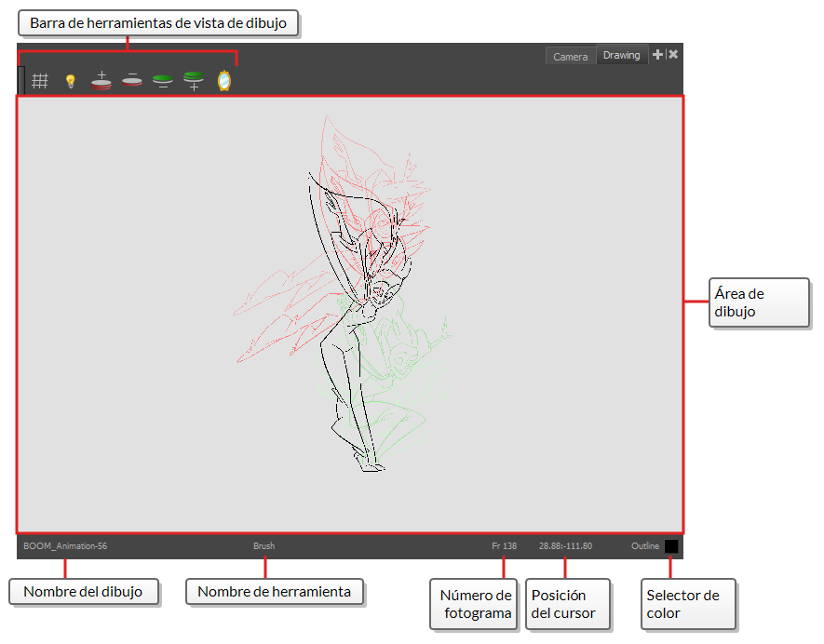Toggle the Light Table lightbulb icon
This screenshot has height=644, width=824.
pyautogui.click(x=71, y=81)
